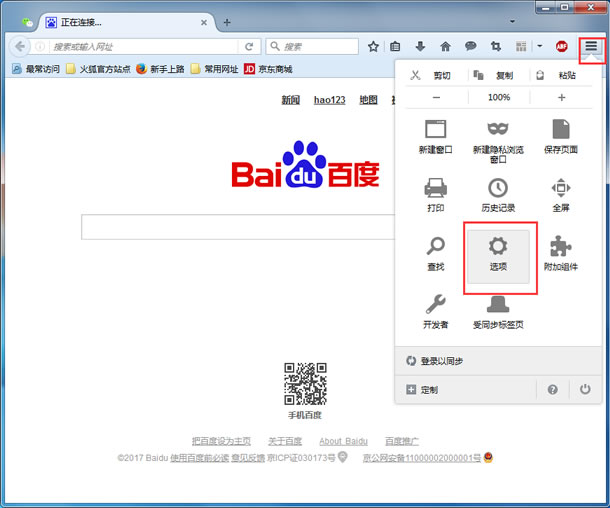Screen dimensions: 610x508
Task: Click the screenshot crop toolbar icon
Action: click(496, 47)
